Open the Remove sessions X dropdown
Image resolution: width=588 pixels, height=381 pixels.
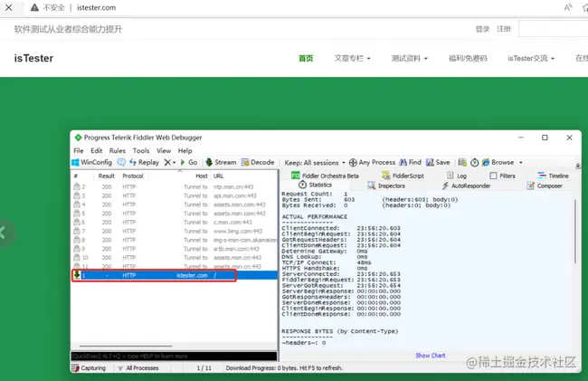[x=170, y=162]
